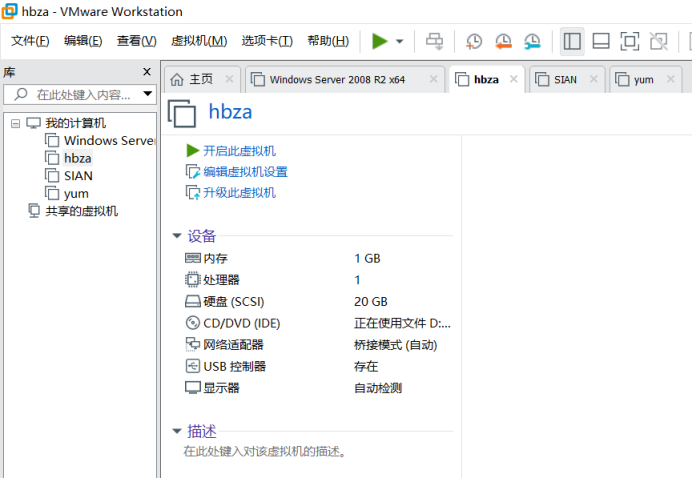
Task: Click the hbza VM icon in library tree
Action: pos(52,158)
